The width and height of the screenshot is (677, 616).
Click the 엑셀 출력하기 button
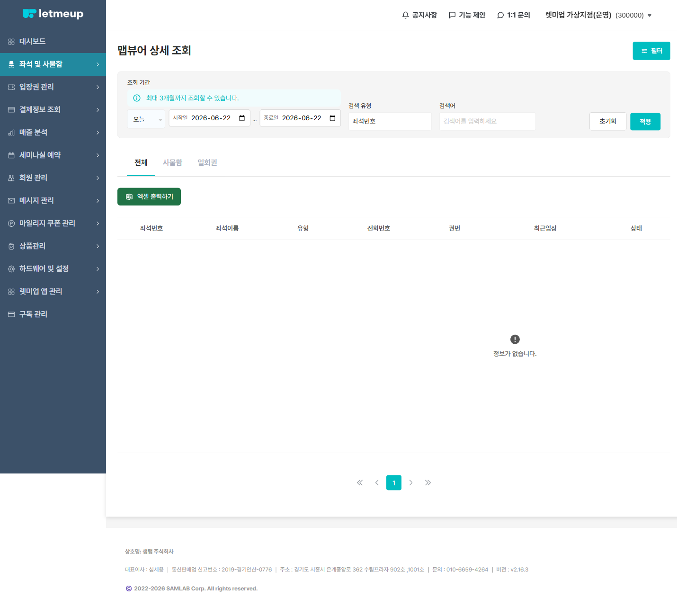click(149, 196)
